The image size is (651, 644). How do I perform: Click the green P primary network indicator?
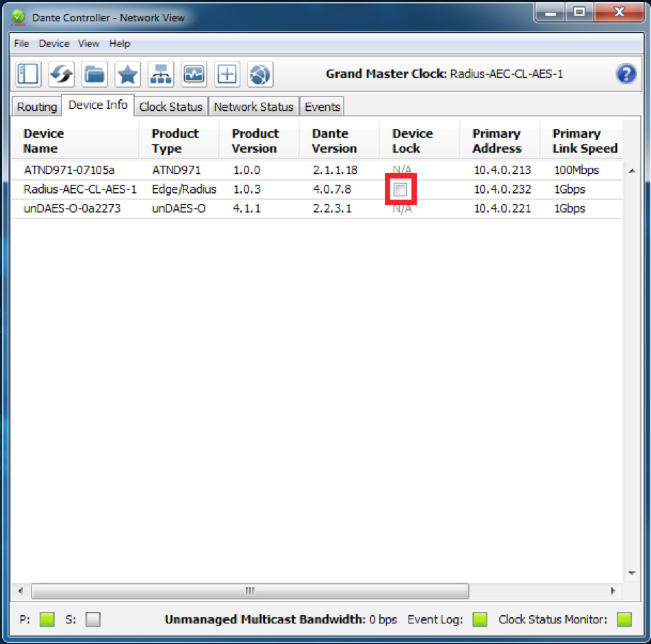[46, 619]
